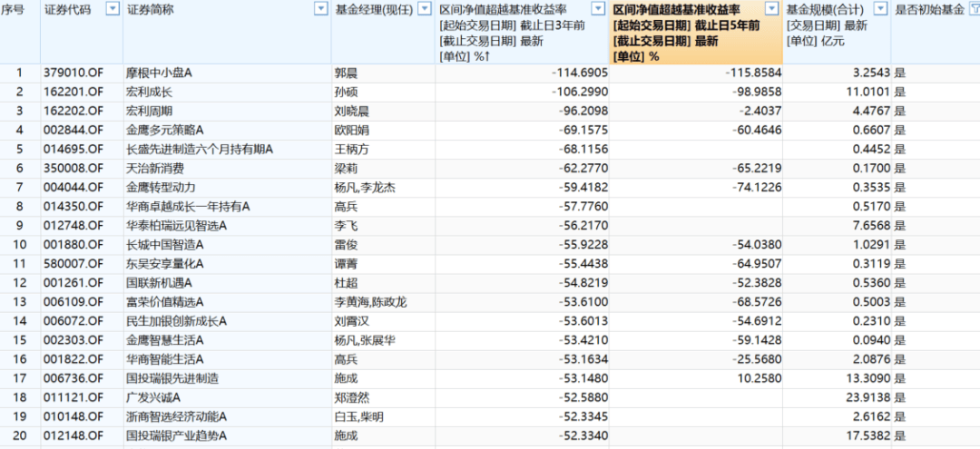Open the 证券简称 column filter dropdown
Viewport: 980px width, 449px height.
pyautogui.click(x=321, y=9)
